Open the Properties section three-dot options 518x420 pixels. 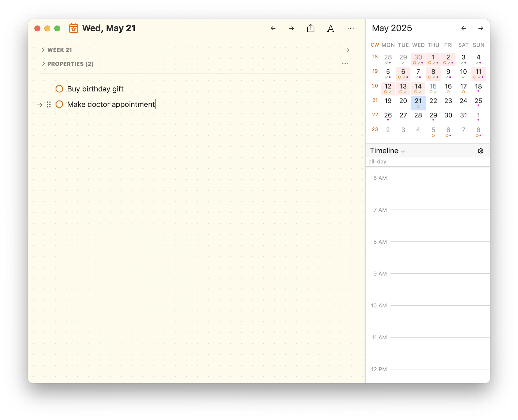[345, 64]
